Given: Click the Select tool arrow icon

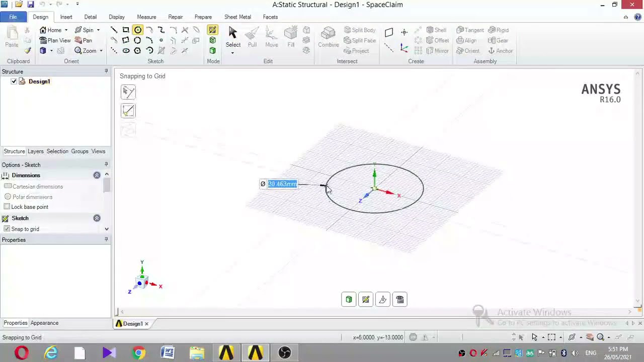Looking at the screenshot, I should pyautogui.click(x=232, y=33).
